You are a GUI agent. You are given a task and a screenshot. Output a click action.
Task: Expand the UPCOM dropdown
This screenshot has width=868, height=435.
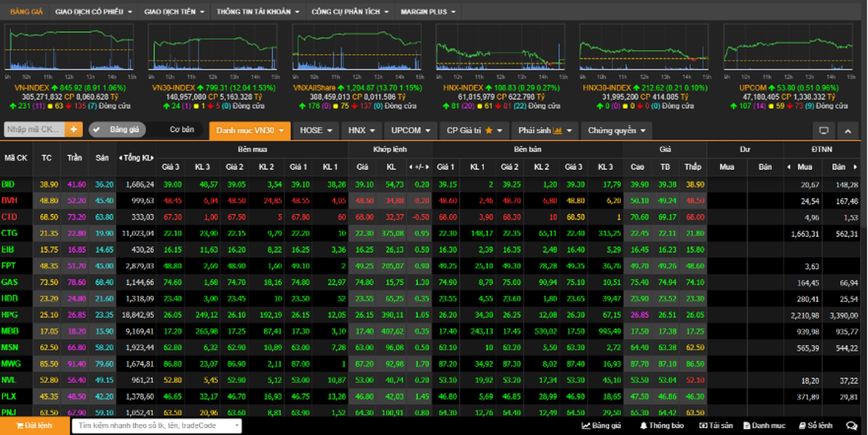[410, 131]
